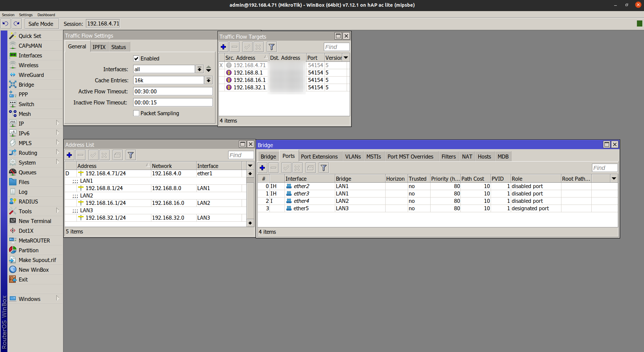Screen dimensions: 644x352
Task: Switch to the VLANs tab
Action: tap(353, 157)
